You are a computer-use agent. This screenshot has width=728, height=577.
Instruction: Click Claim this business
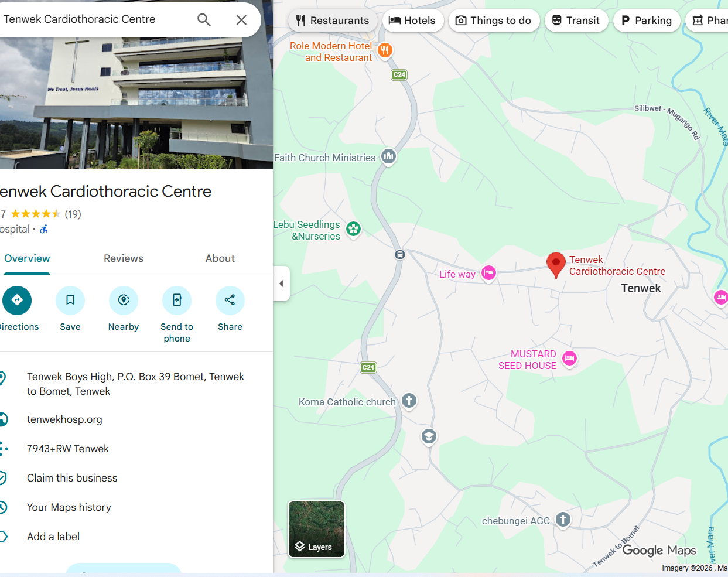[x=72, y=478]
